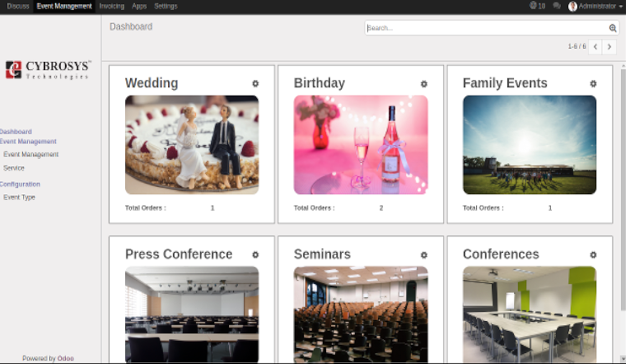
Task: Click Total Orders label on Family Events card
Action: [483, 208]
